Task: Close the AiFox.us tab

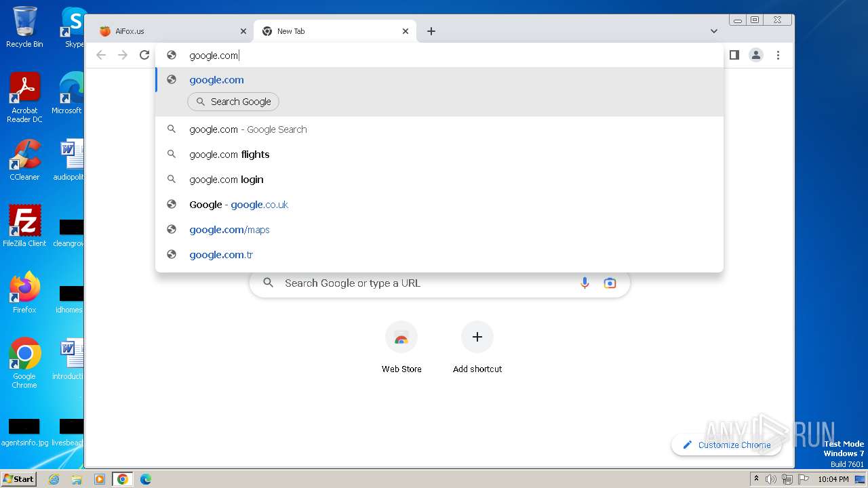Action: click(243, 31)
